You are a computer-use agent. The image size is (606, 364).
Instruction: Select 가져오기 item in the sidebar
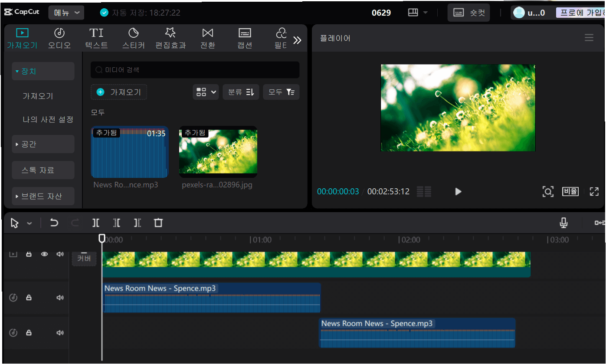pyautogui.click(x=38, y=96)
